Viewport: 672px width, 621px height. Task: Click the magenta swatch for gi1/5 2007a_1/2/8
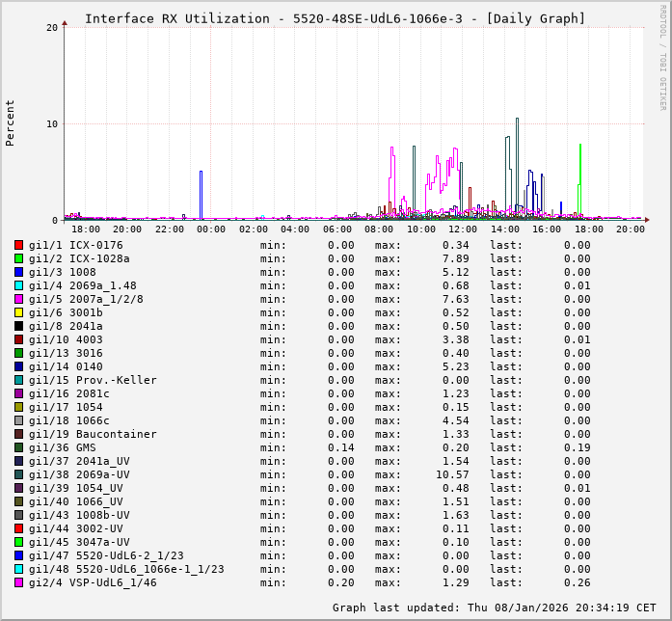coord(18,299)
